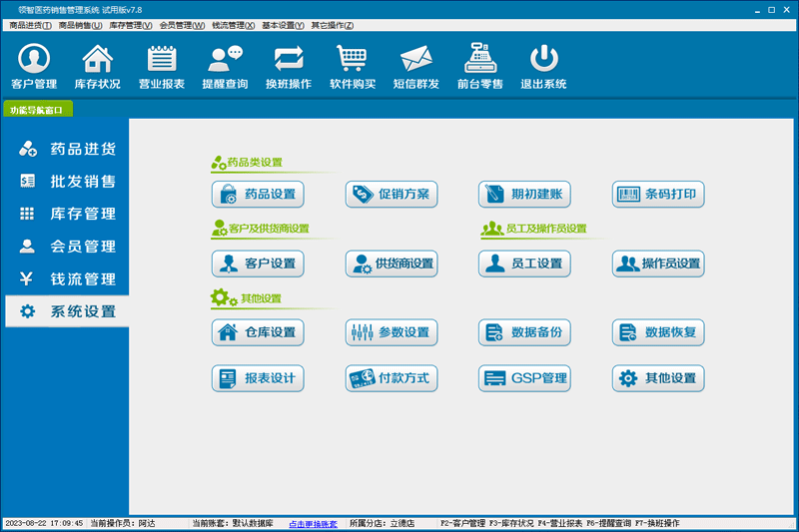Image resolution: width=799 pixels, height=532 pixels.
Task: Click 当前账套: 默认数据库 status text
Action: pos(233,523)
